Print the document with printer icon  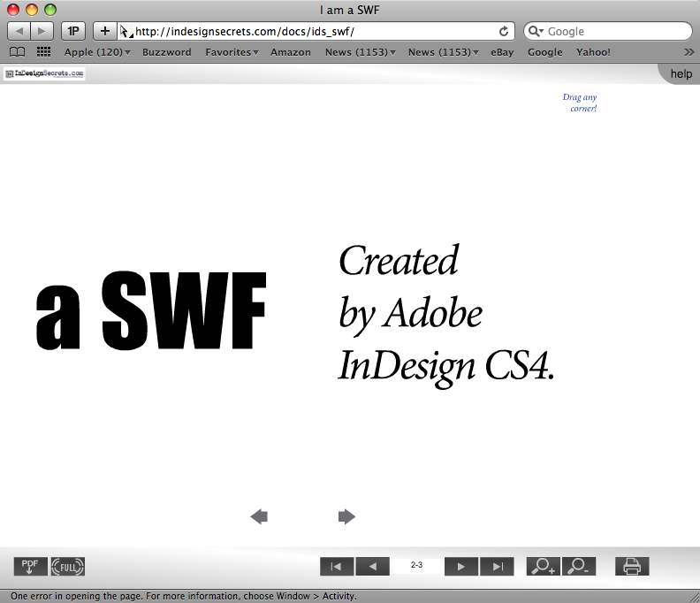click(x=632, y=567)
